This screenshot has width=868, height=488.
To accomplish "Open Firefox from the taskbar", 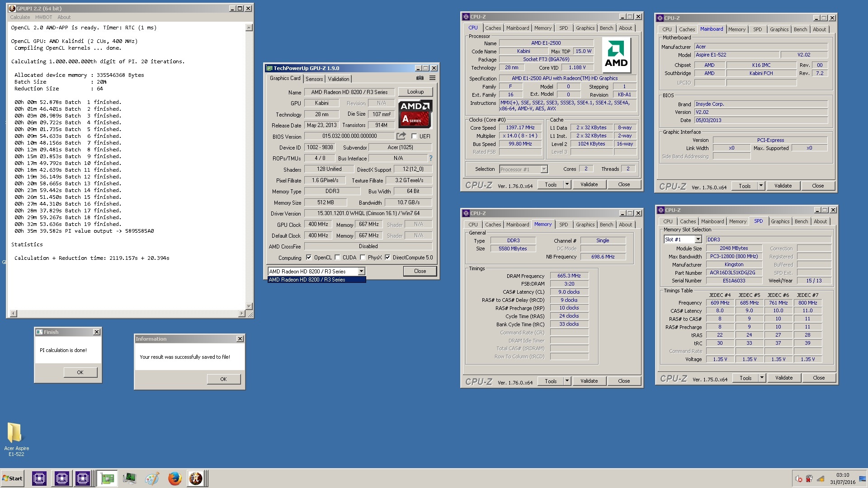I will [174, 479].
